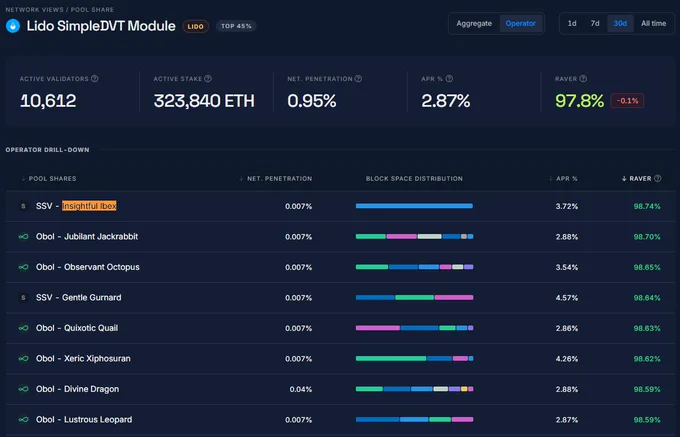
Task: Click the 98.70% RAVER cell
Action: click(647, 237)
